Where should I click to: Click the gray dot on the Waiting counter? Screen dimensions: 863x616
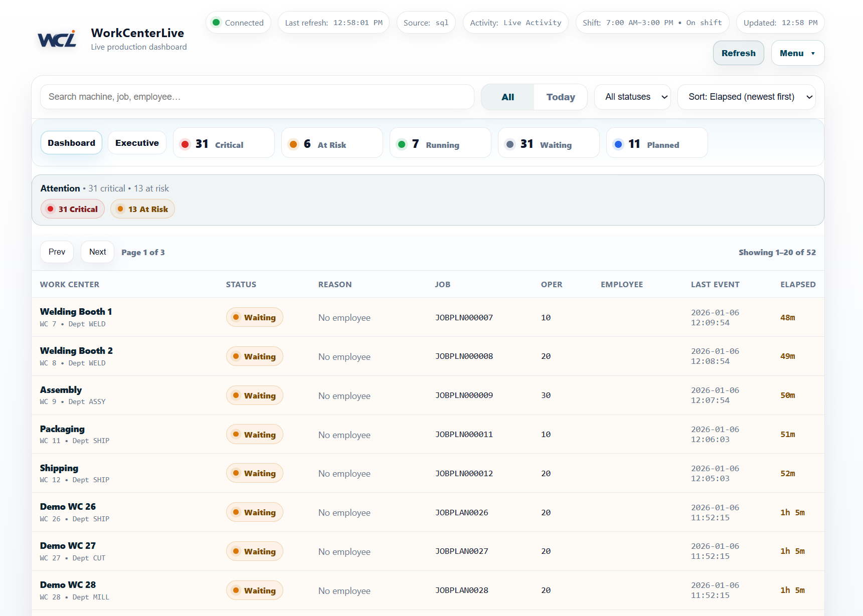(510, 143)
